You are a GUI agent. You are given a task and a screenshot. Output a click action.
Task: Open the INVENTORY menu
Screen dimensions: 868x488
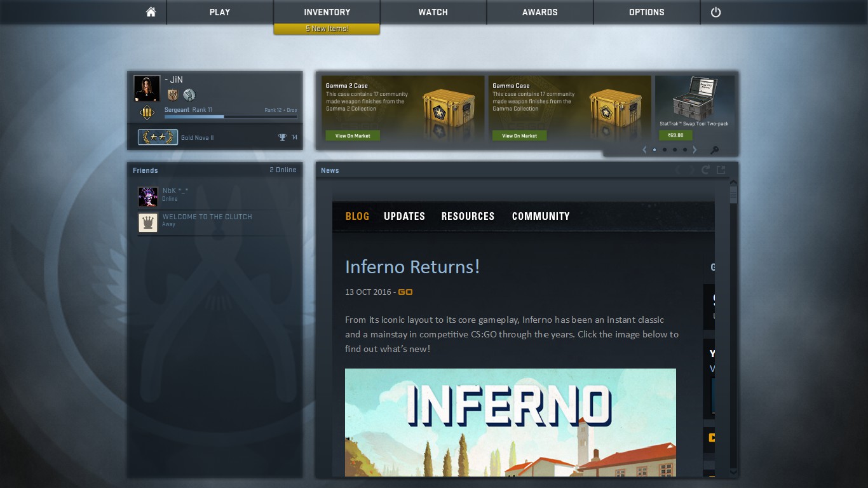coord(327,12)
